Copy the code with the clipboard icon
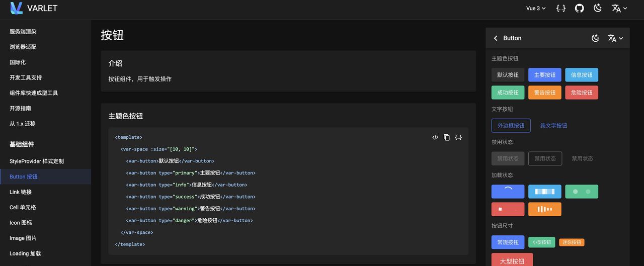This screenshot has width=644, height=266. [x=447, y=137]
